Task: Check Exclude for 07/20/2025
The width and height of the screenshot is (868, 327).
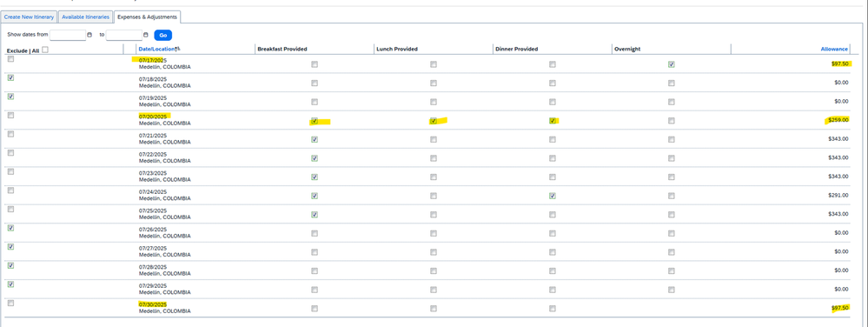Action: point(11,116)
